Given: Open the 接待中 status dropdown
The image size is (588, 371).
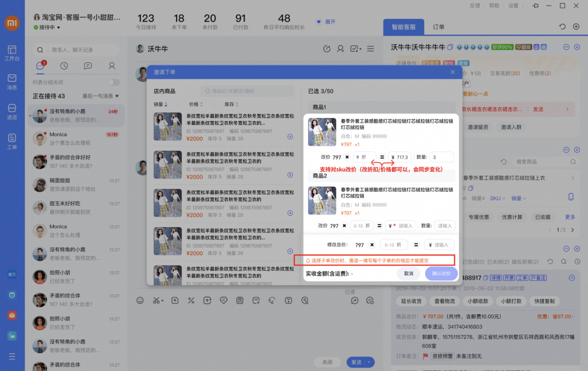Looking at the screenshot, I should point(47,27).
